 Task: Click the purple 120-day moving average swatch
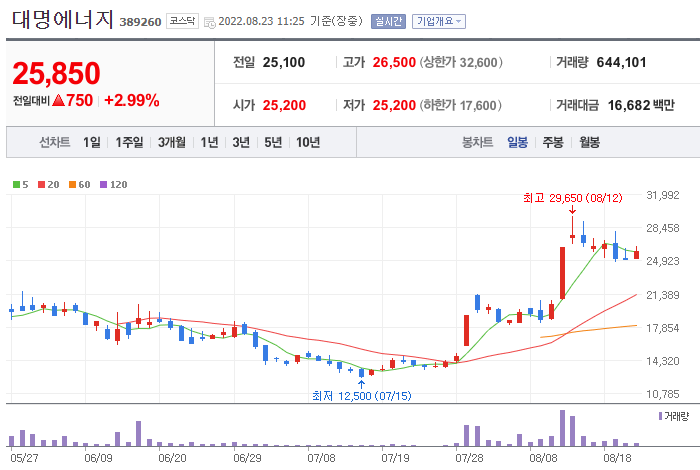104,184
